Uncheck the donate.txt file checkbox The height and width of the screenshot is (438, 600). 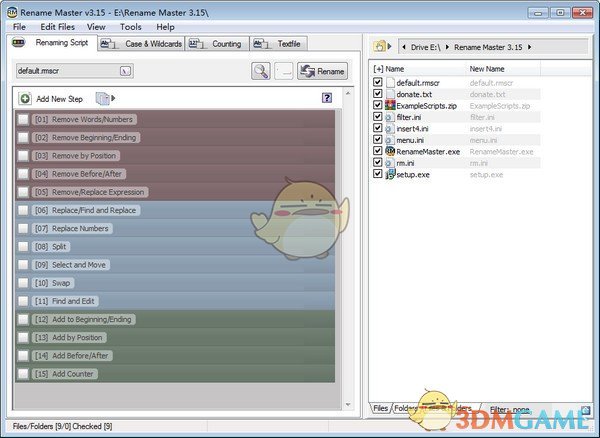[378, 94]
